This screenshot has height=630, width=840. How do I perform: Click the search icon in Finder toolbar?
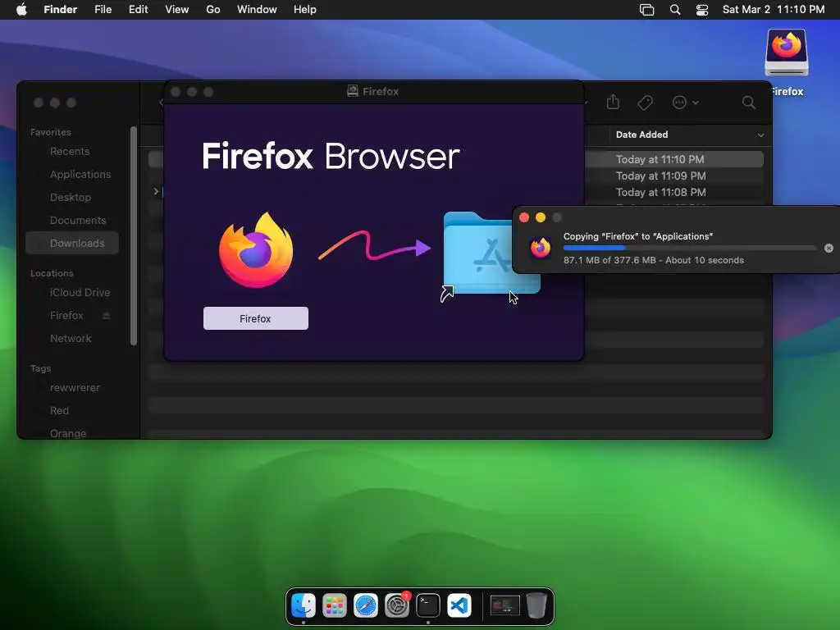click(x=748, y=103)
